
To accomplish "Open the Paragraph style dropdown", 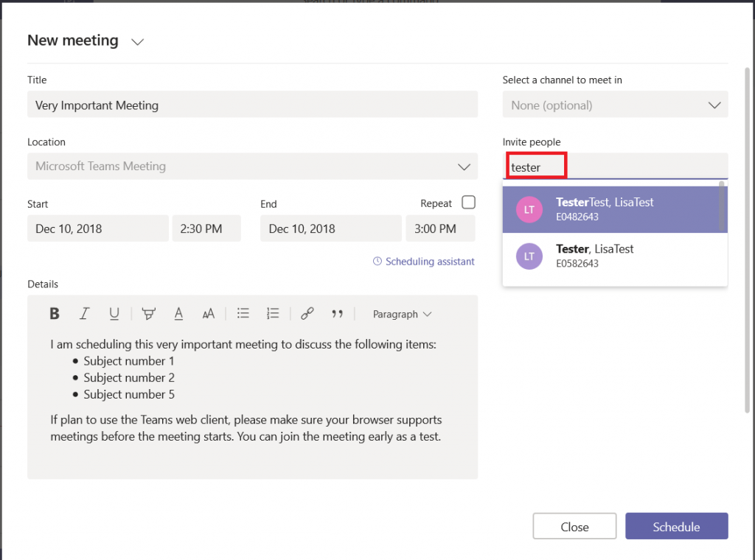I will click(402, 313).
